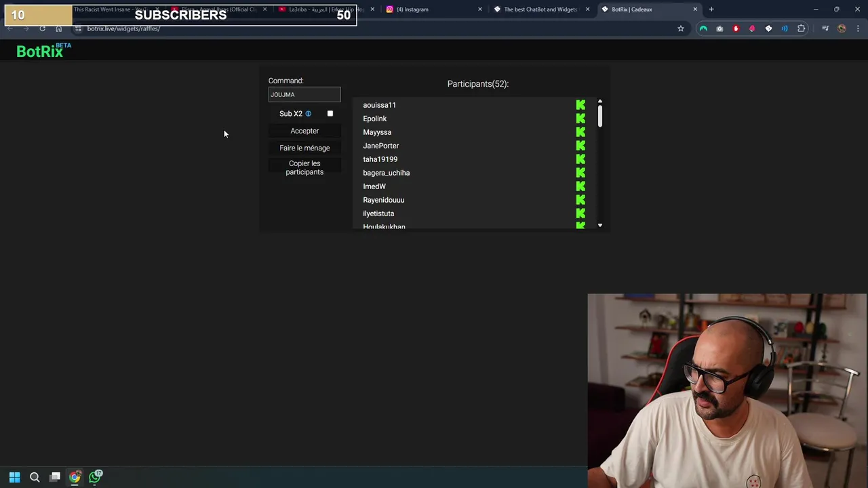
Task: Click Copier les participants button
Action: tap(304, 167)
